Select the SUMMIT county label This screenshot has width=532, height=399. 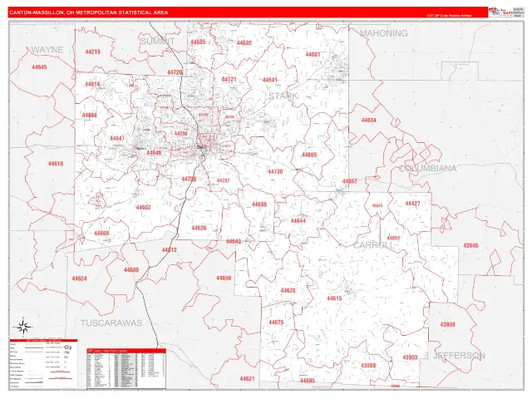tap(157, 42)
